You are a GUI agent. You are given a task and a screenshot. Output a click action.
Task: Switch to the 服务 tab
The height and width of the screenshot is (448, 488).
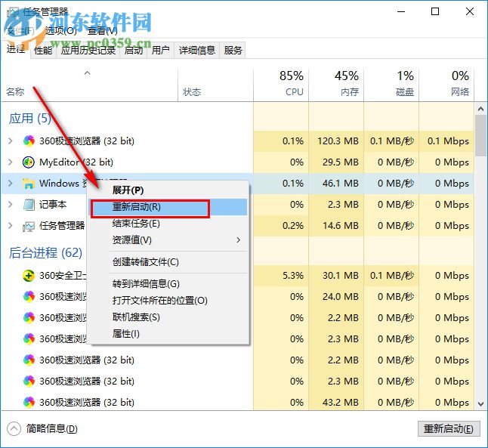233,50
